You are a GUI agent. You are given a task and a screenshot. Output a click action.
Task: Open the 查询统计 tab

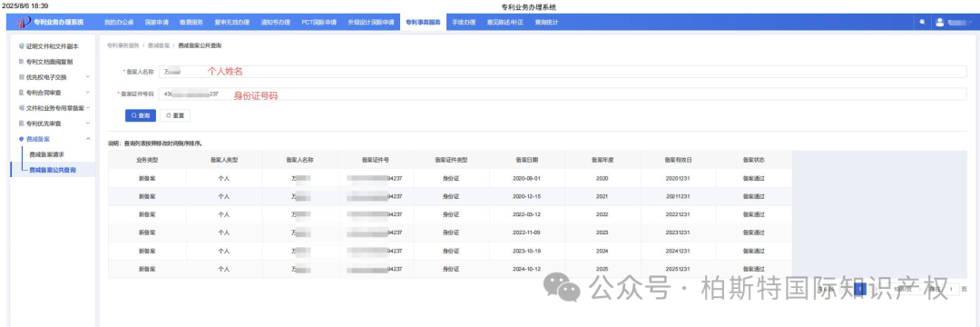point(547,23)
